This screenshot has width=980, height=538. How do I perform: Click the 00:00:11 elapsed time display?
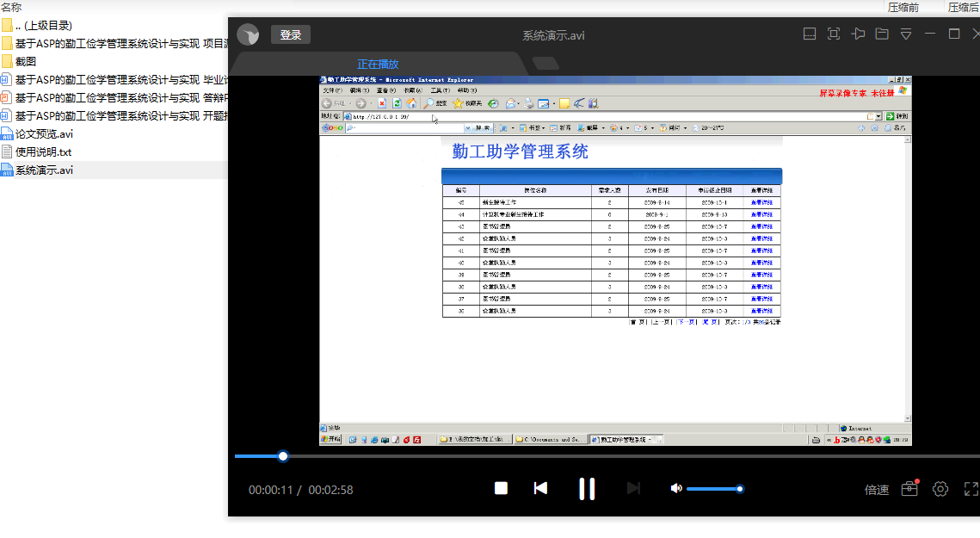pos(271,490)
